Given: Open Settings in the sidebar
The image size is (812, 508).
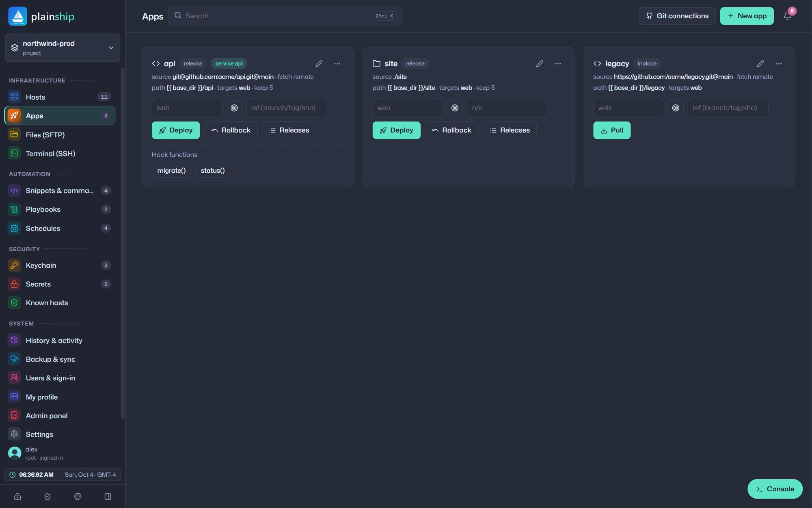Looking at the screenshot, I should tap(60, 434).
